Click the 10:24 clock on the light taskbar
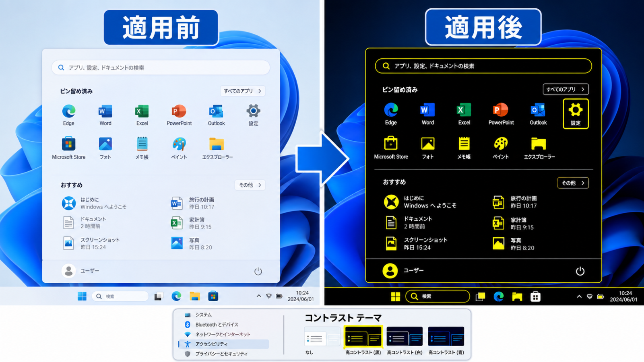Screen dimensions: 644x362 [x=301, y=296]
